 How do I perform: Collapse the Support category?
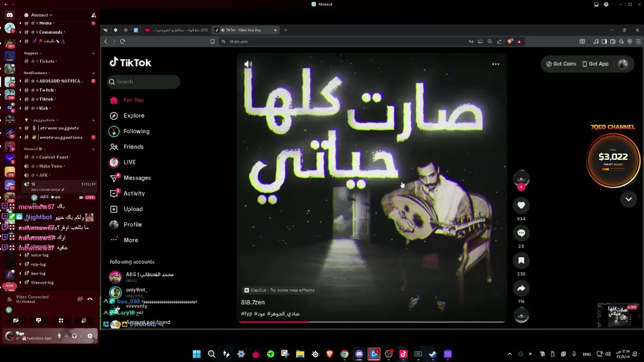pyautogui.click(x=32, y=53)
